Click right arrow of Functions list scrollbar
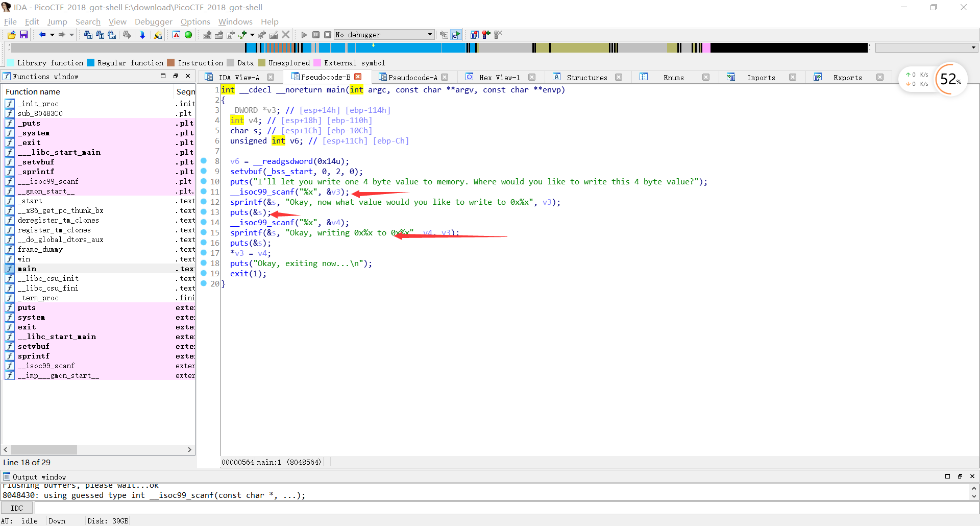Screen dimensions: 980x526 click(189, 449)
